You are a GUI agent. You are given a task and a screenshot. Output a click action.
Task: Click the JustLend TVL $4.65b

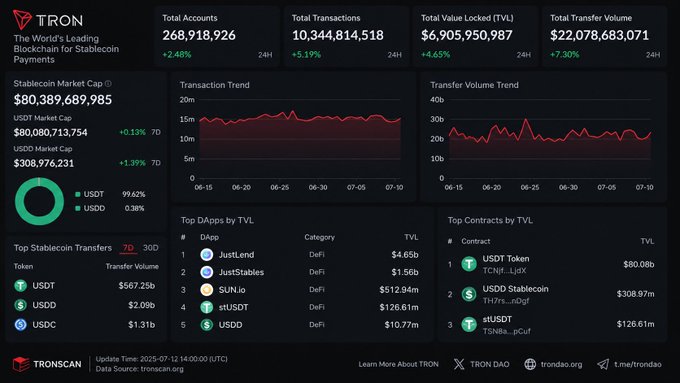pos(405,255)
